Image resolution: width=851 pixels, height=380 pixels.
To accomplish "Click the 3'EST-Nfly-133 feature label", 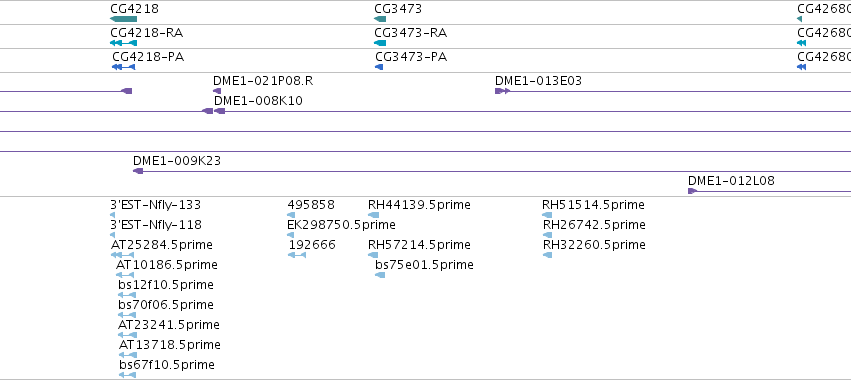I will [155, 205].
